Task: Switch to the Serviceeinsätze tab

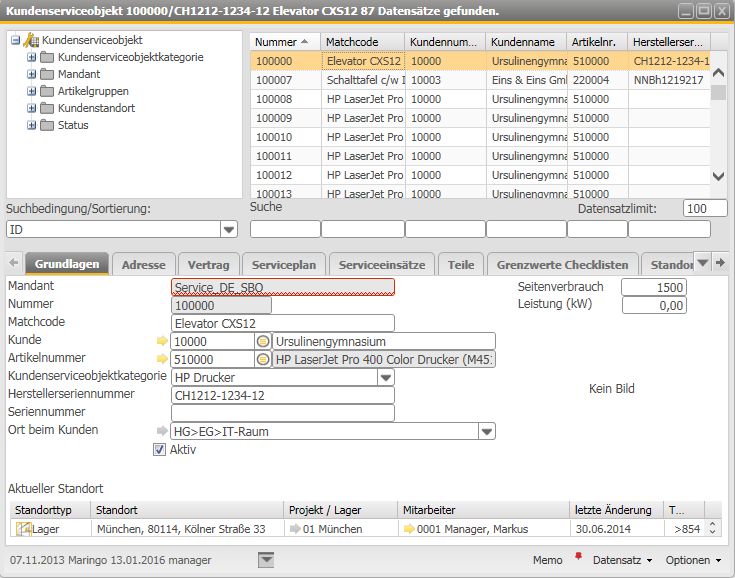Action: point(381,265)
